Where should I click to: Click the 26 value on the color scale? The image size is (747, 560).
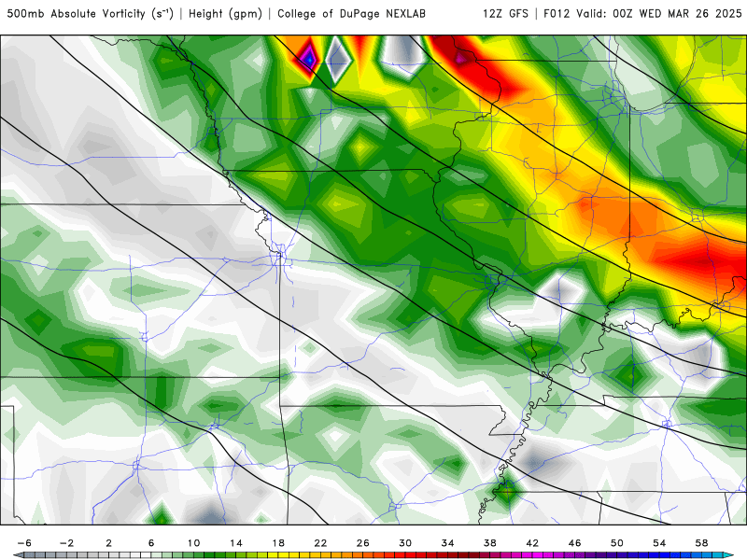pyautogui.click(x=363, y=543)
